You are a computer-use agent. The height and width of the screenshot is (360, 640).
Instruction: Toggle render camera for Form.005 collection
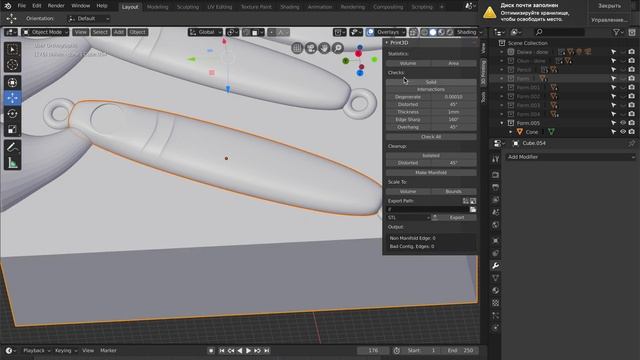click(x=632, y=123)
